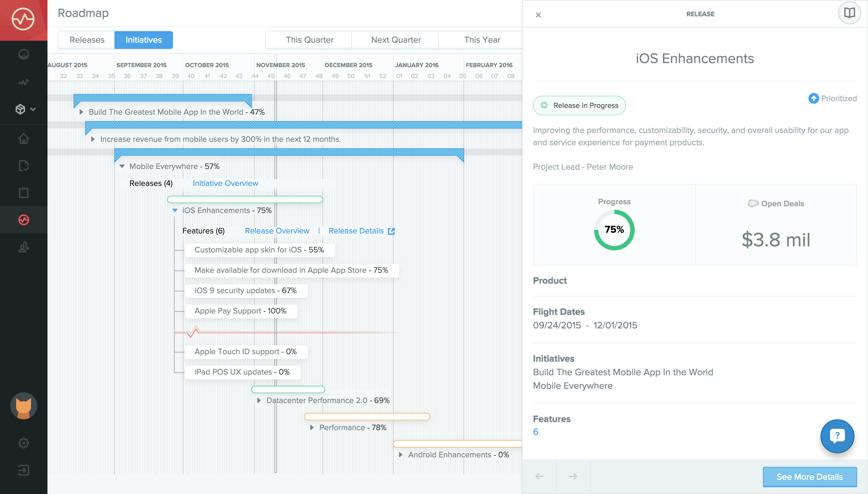Open the book guide icon in Release panel
The height and width of the screenshot is (494, 868).
(849, 13)
